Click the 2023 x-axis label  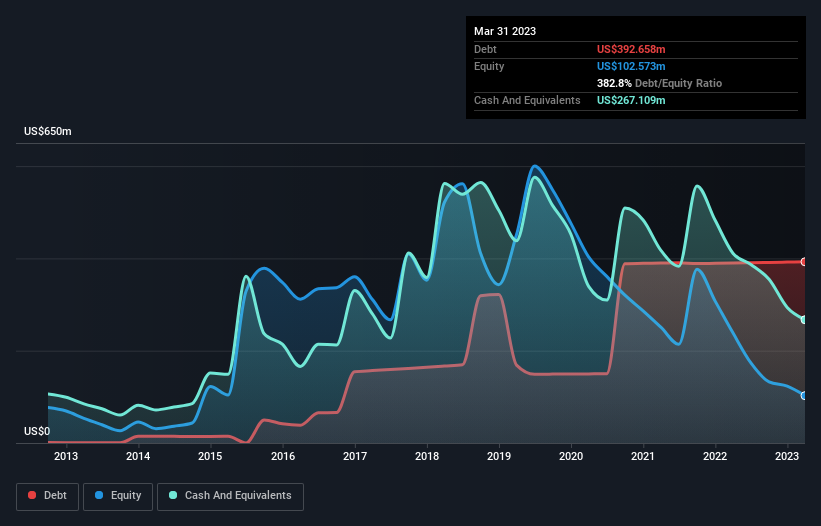[787, 456]
